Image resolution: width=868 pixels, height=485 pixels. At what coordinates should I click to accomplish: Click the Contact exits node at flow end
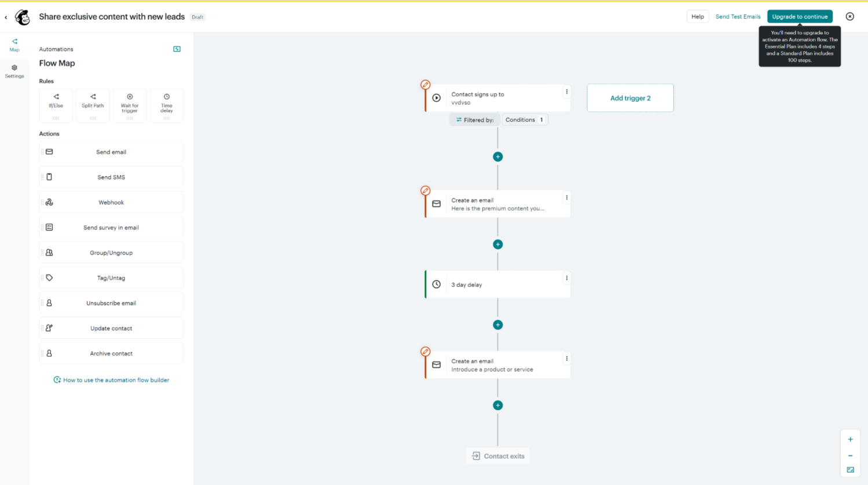[x=497, y=455]
